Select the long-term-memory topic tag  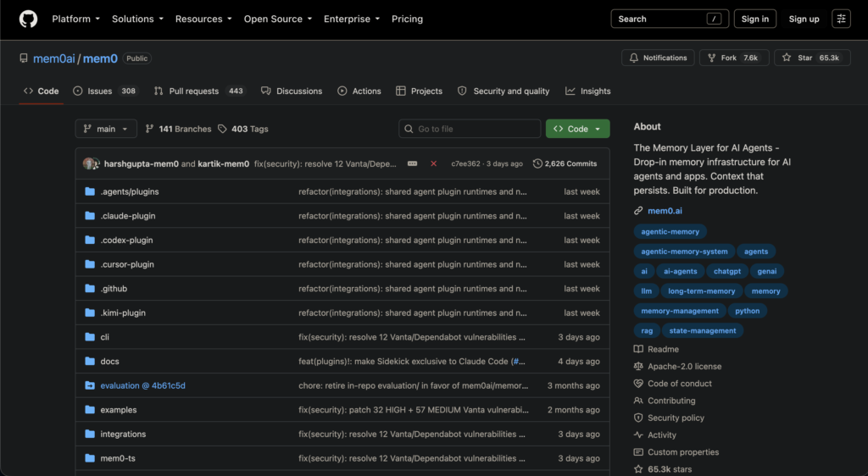click(x=701, y=291)
